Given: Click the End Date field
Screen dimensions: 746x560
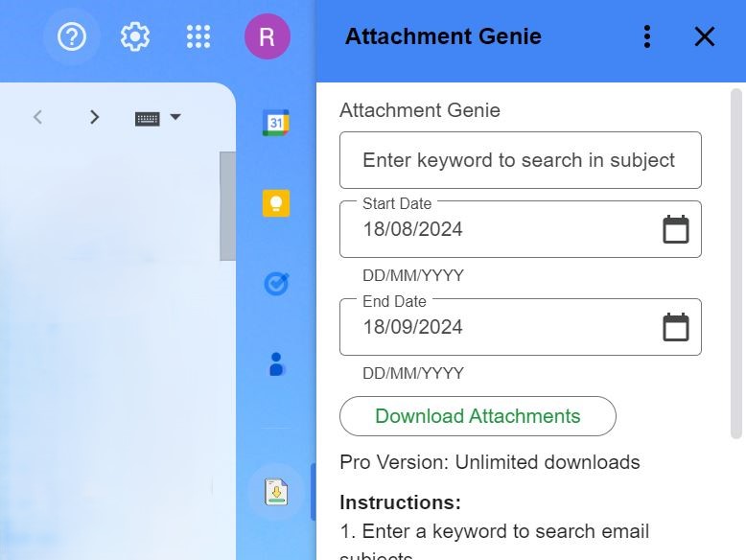Looking at the screenshot, I should pos(520,327).
